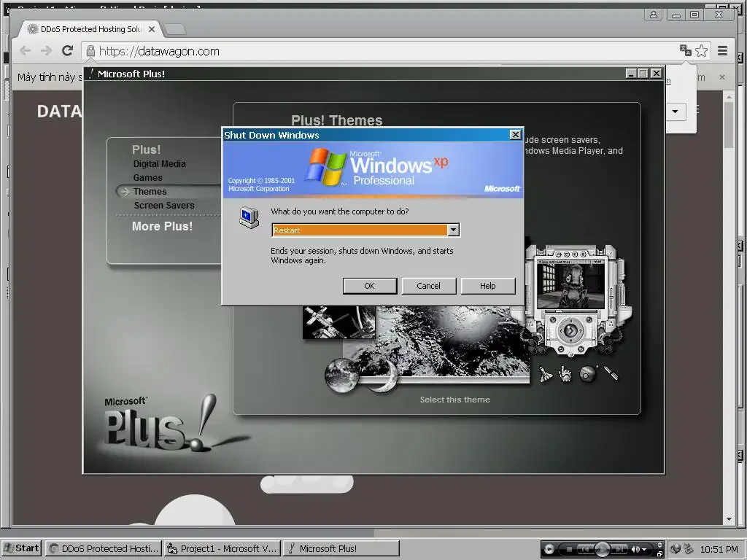Click OK in Shut Down Windows dialog
The width and height of the screenshot is (747, 560).
370,286
